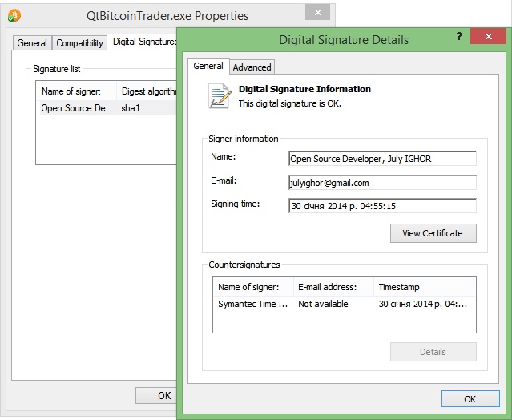This screenshot has width=512, height=420.
Task: Open the Compatibility tab
Action: pyautogui.click(x=79, y=43)
